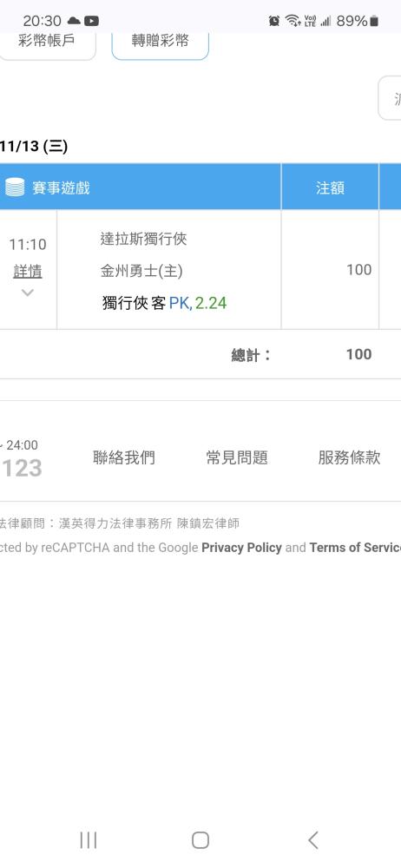This screenshot has width=401, height=868.
Task: Tap the Android recent apps icon
Action: tap(88, 839)
